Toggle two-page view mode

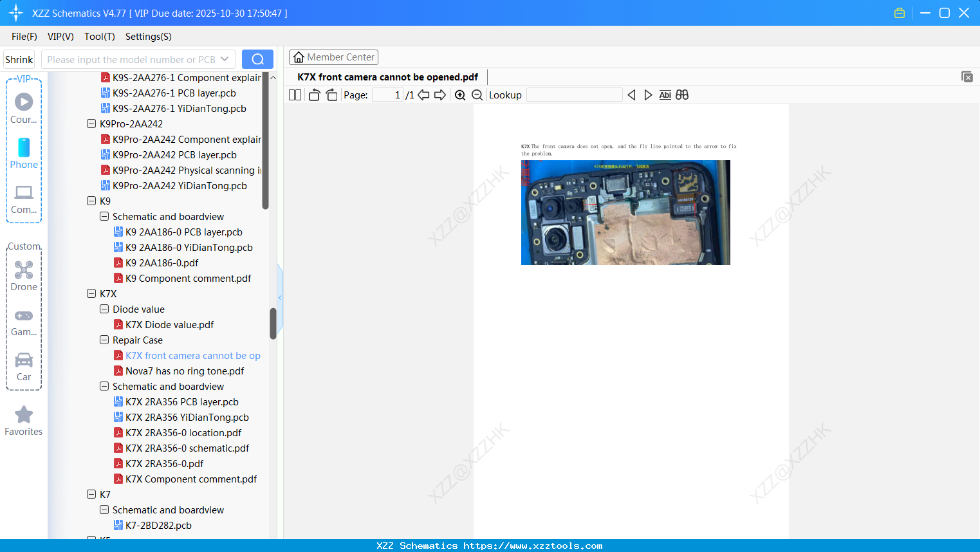click(x=294, y=94)
